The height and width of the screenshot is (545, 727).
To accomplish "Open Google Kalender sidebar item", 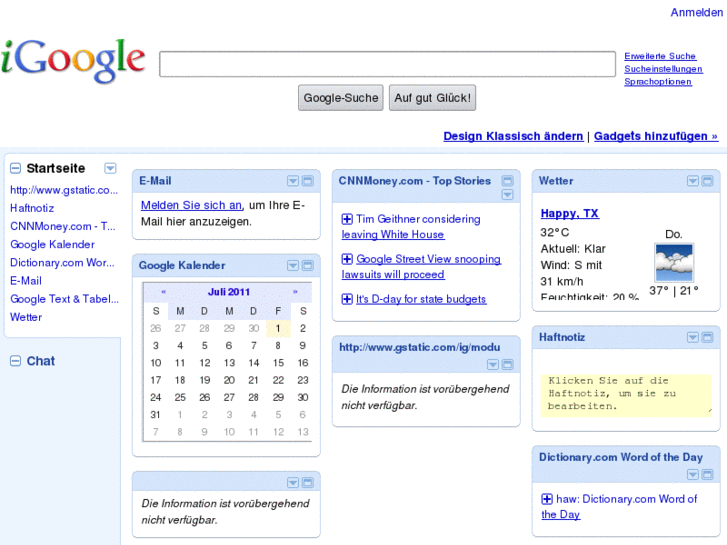I will tap(52, 244).
